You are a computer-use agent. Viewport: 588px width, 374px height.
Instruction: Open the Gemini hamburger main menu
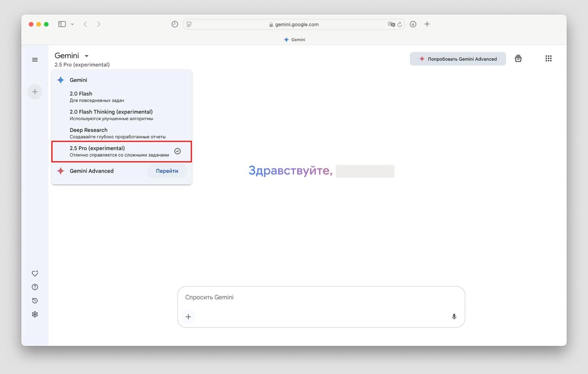pyautogui.click(x=35, y=60)
